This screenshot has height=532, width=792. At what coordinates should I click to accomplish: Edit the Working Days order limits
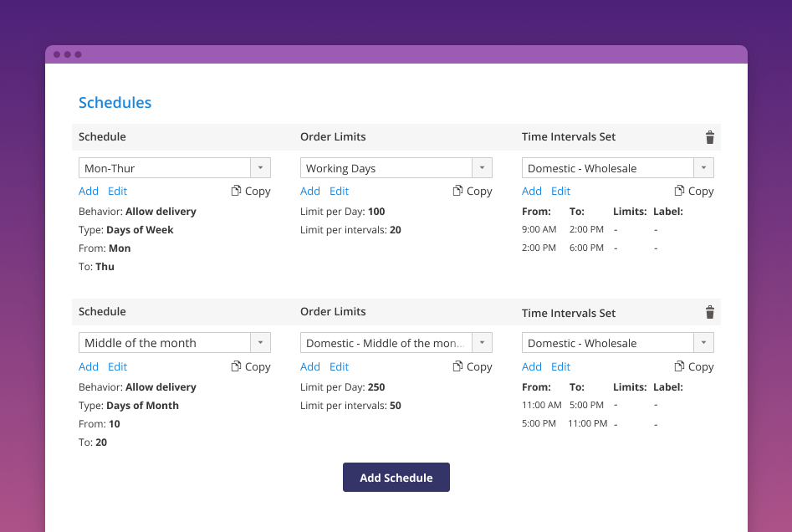(x=340, y=191)
